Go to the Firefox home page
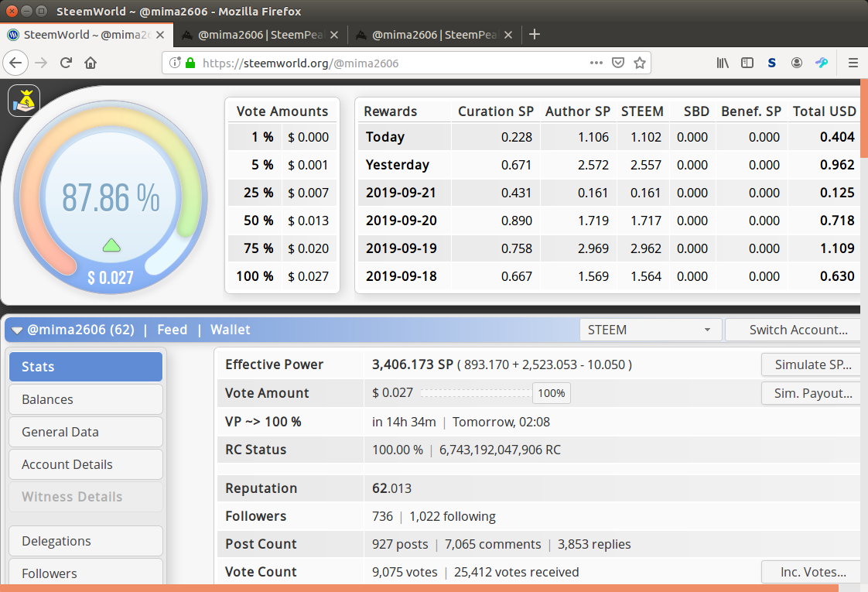This screenshot has width=868, height=592. (x=91, y=63)
